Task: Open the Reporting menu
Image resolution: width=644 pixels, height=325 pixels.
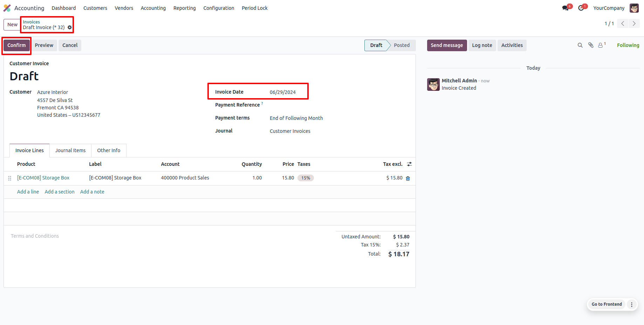Action: [x=185, y=8]
